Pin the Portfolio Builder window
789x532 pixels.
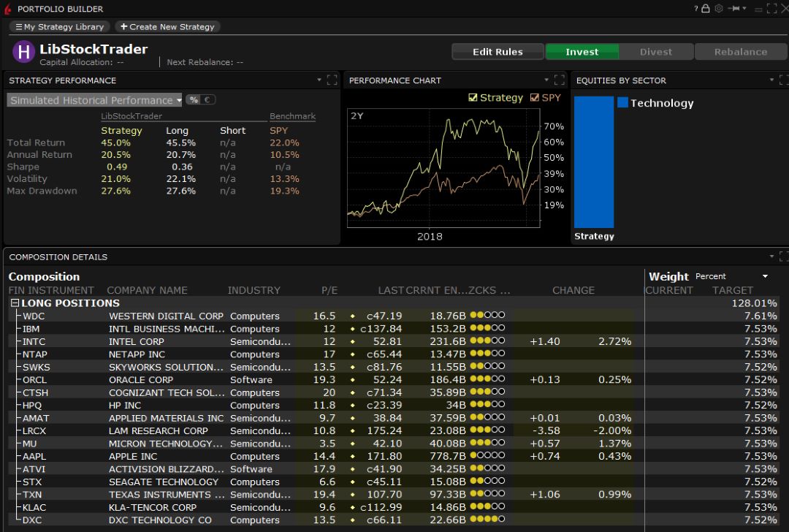733,8
